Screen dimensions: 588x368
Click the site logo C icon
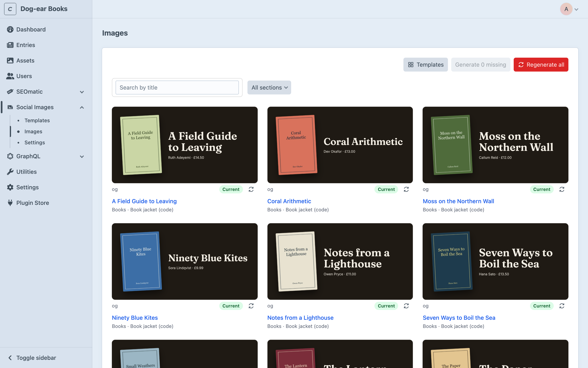[x=10, y=9]
